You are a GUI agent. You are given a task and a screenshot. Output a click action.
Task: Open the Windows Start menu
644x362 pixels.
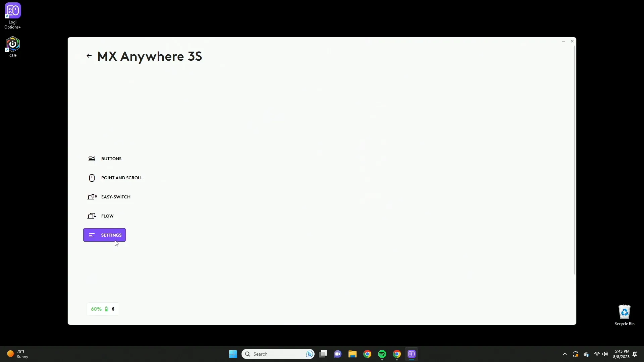pos(233,354)
